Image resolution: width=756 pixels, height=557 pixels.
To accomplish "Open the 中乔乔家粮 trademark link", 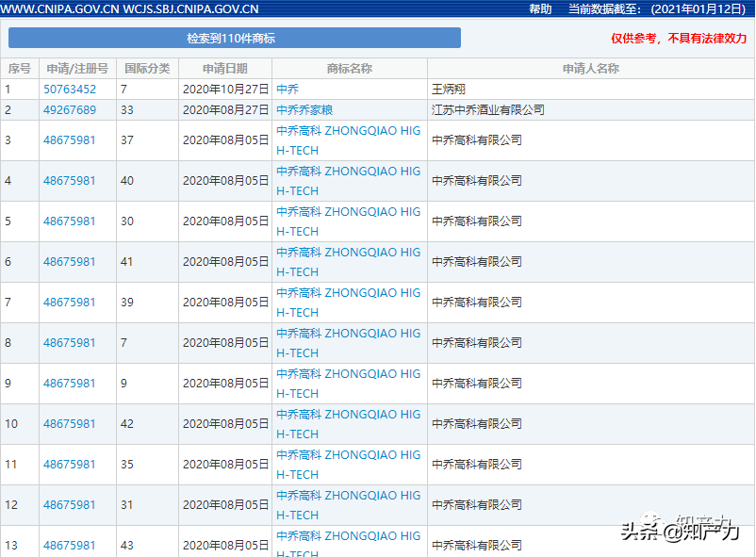I will 304,110.
